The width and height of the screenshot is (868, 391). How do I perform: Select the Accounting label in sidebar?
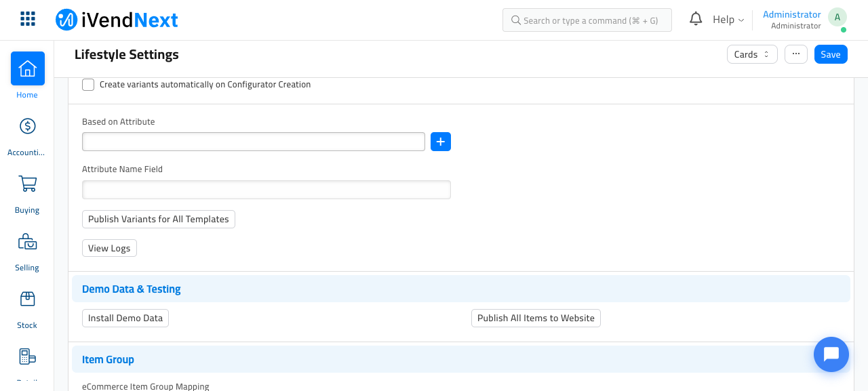click(26, 152)
